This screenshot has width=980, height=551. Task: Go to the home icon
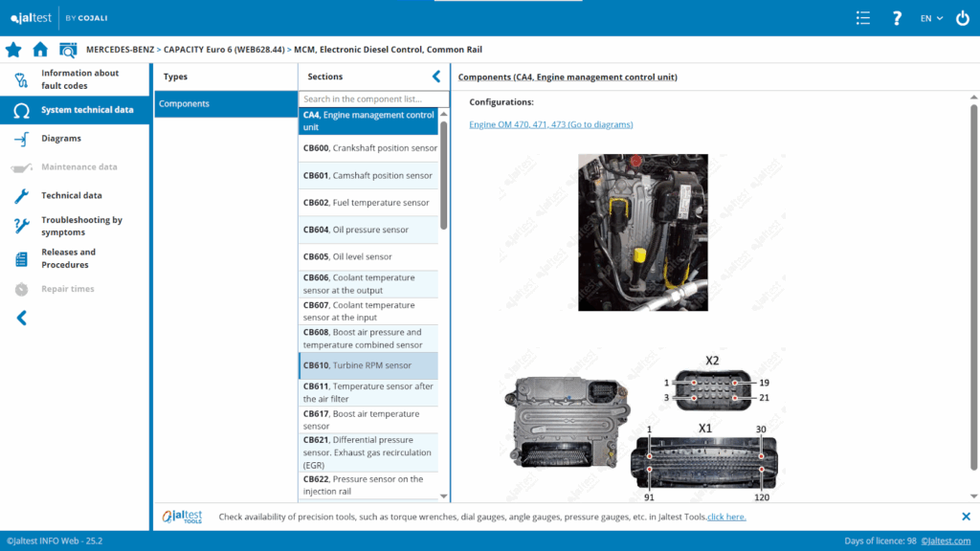pyautogui.click(x=40, y=50)
